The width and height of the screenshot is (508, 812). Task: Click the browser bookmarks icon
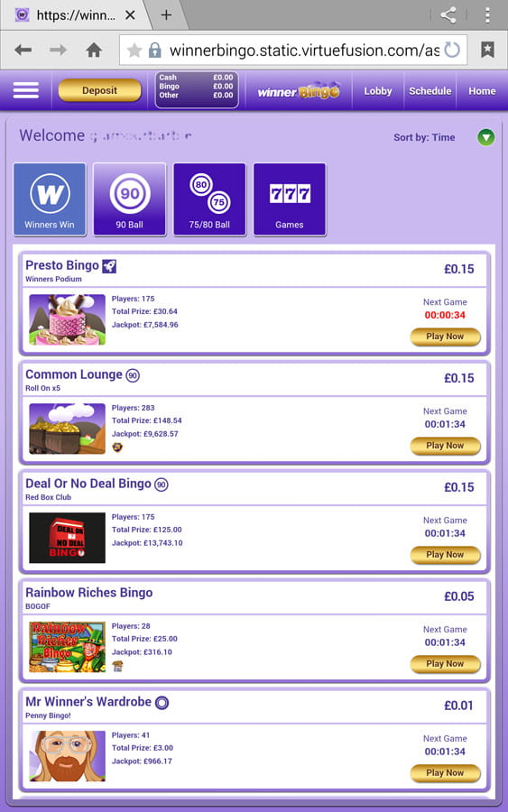[487, 50]
